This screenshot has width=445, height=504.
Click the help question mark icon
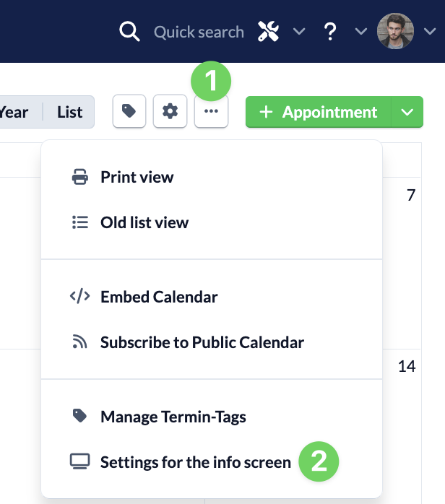click(x=330, y=32)
